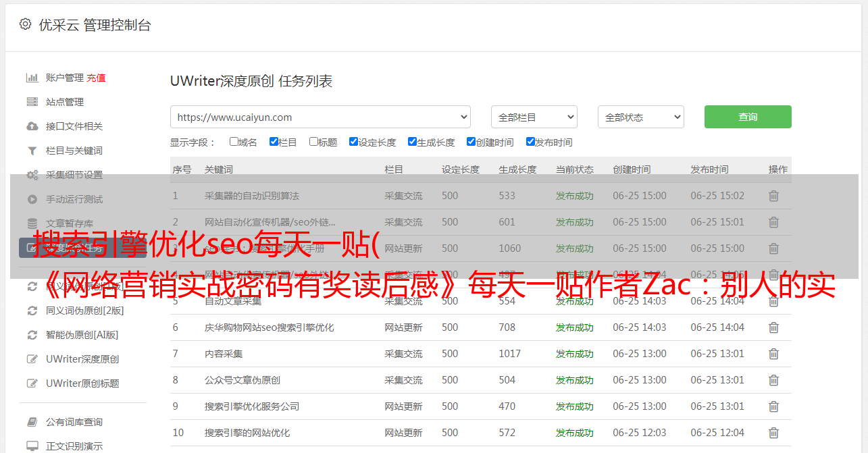Click trash icon for row 10
868x453 pixels.
773,433
